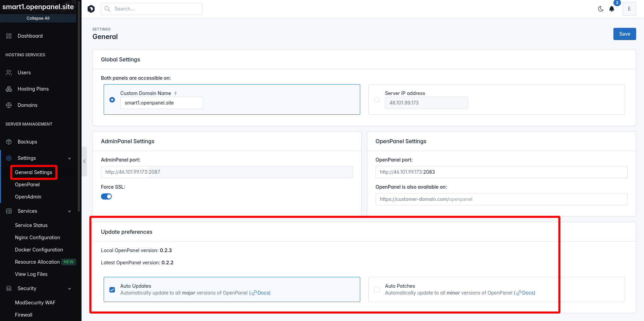Viewport: 644px width, 321px height.
Task: Click the Backups sidebar icon
Action: click(9, 142)
